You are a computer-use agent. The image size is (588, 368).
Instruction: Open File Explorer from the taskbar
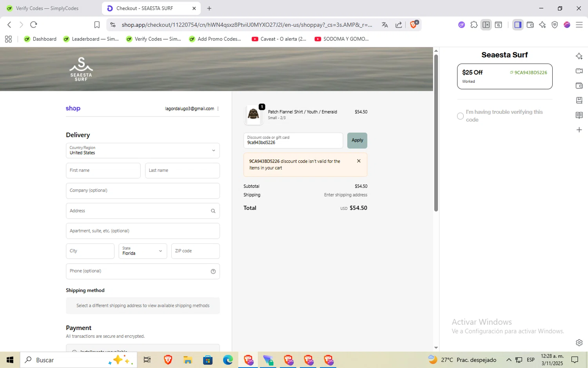(x=187, y=360)
